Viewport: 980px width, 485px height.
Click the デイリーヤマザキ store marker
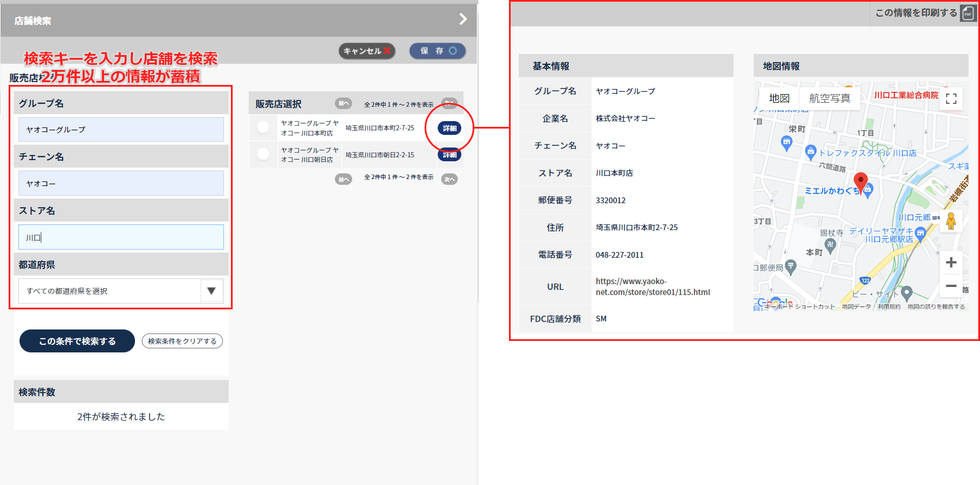(x=920, y=233)
